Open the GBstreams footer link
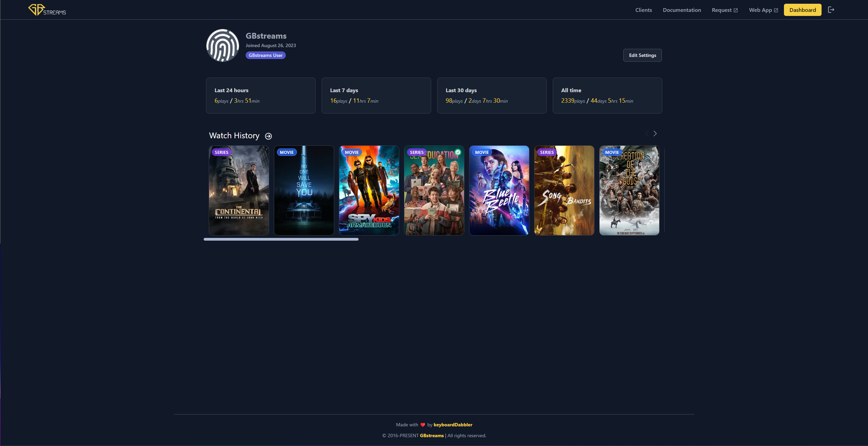Image resolution: width=868 pixels, height=446 pixels. pos(431,435)
